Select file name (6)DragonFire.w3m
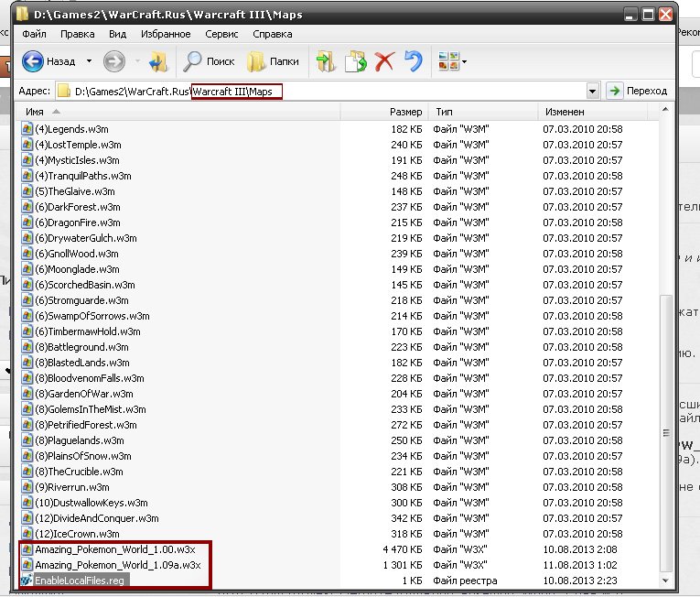This screenshot has width=700, height=597. pos(78,223)
